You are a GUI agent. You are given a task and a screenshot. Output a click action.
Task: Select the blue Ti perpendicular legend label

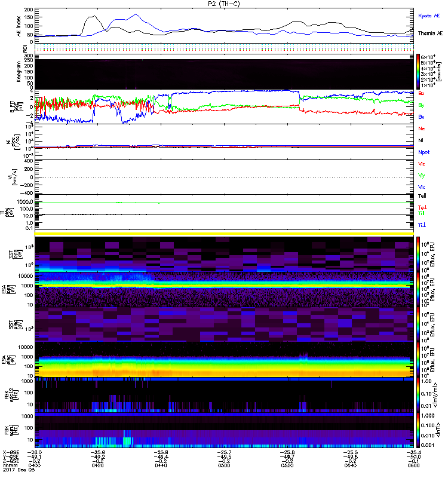[422, 225]
